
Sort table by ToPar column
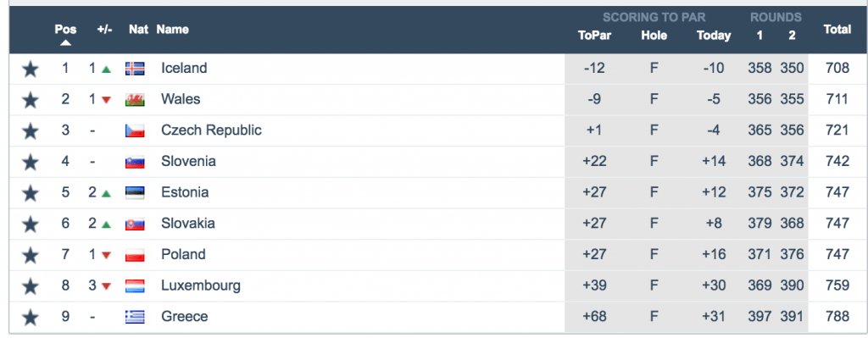(594, 36)
